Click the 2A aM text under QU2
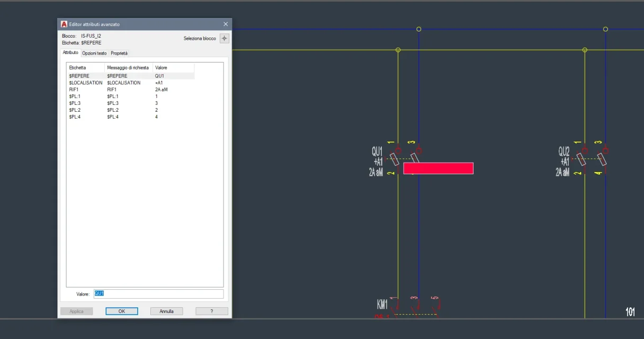This screenshot has height=339, width=644. tap(562, 172)
